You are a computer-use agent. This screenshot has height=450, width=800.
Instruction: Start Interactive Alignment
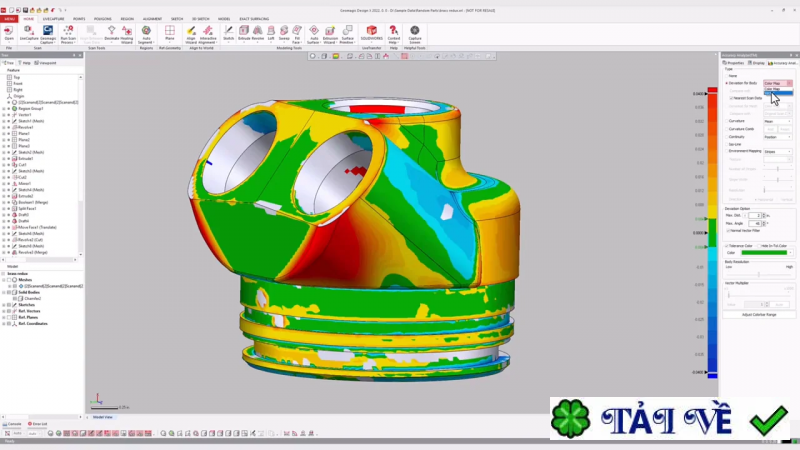[208, 34]
